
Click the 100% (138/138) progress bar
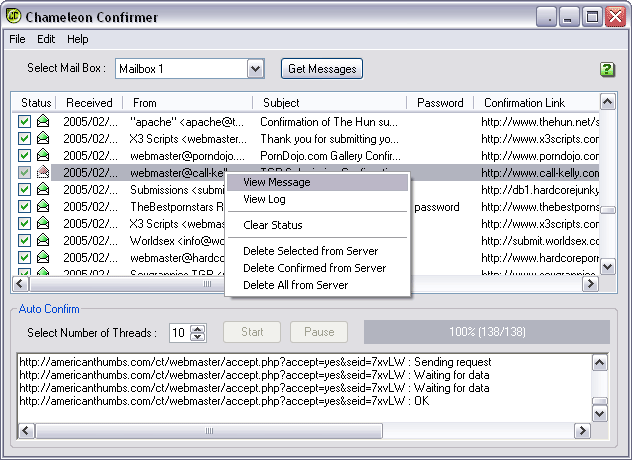pos(486,332)
